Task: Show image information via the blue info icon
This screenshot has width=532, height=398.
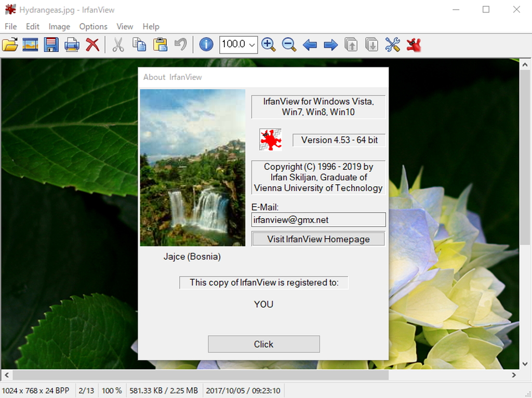Action: [x=206, y=45]
